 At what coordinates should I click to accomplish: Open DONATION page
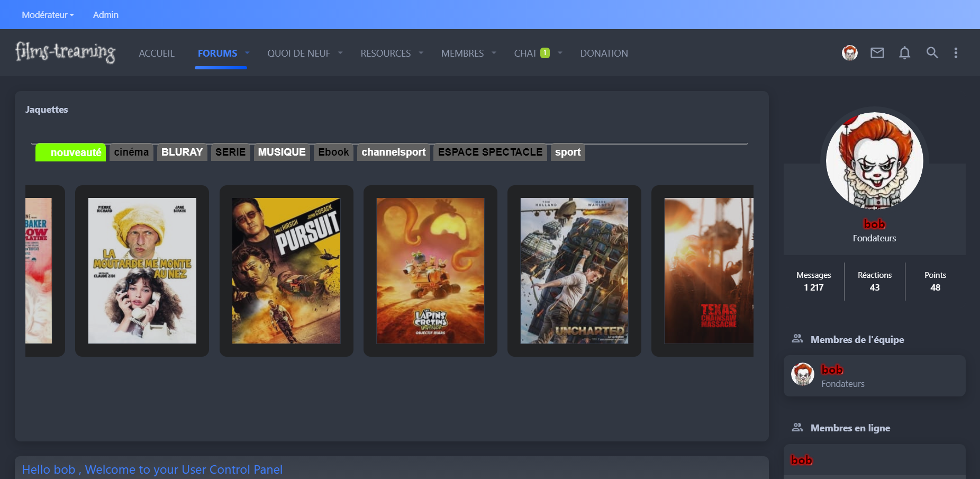coord(604,53)
